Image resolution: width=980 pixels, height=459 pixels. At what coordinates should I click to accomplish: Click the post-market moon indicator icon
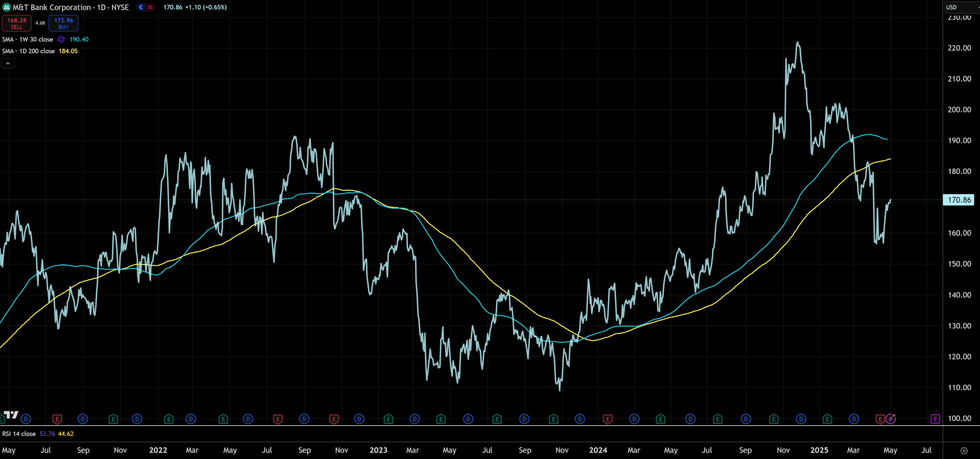[x=142, y=7]
